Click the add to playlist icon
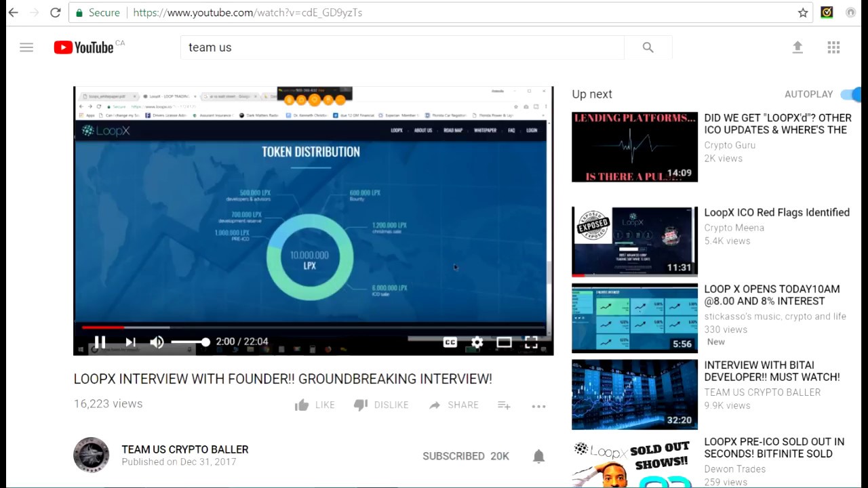The width and height of the screenshot is (868, 488). pyautogui.click(x=504, y=405)
